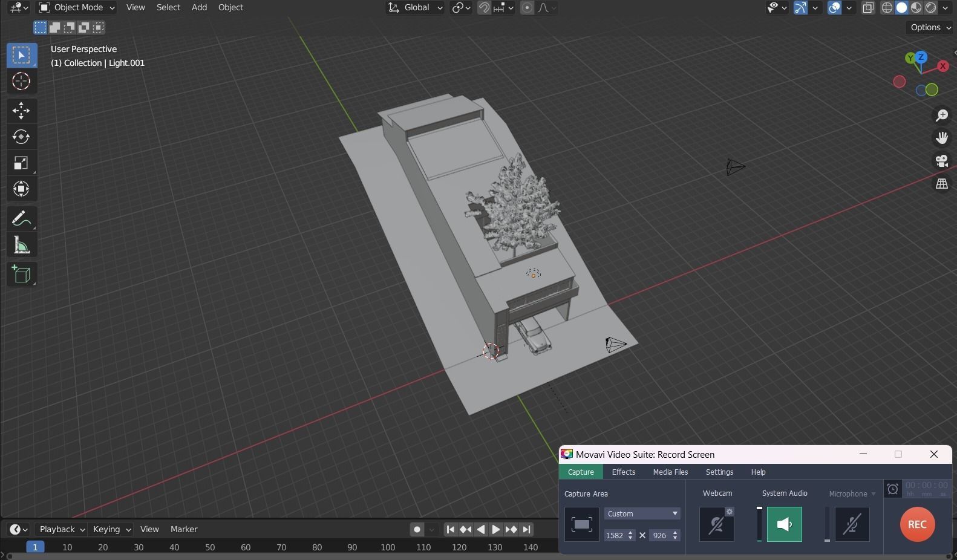Open snapping options dropdown

point(504,7)
